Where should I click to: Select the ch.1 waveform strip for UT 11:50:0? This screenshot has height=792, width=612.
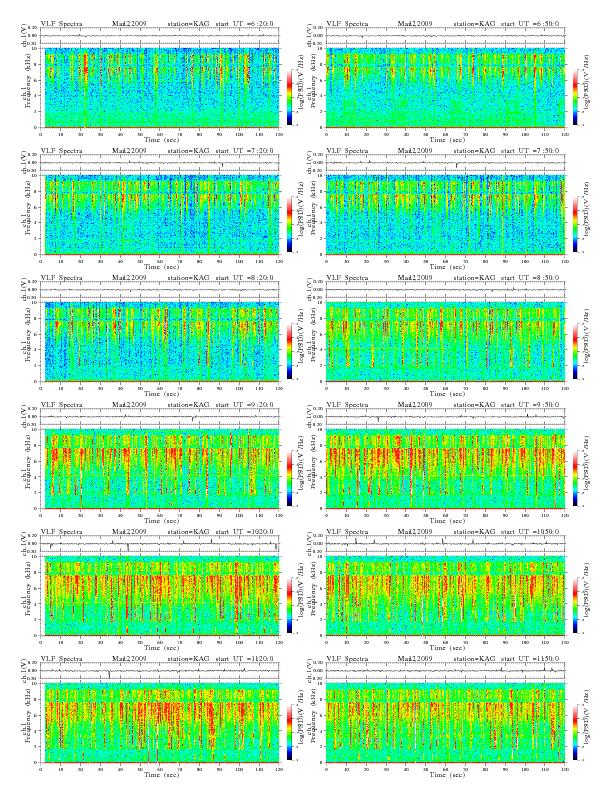[445, 672]
